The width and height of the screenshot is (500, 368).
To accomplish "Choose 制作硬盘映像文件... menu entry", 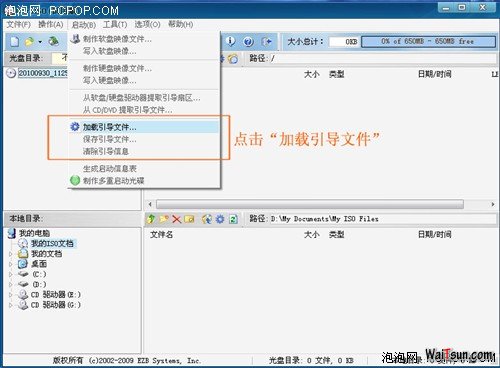I will 144,68.
